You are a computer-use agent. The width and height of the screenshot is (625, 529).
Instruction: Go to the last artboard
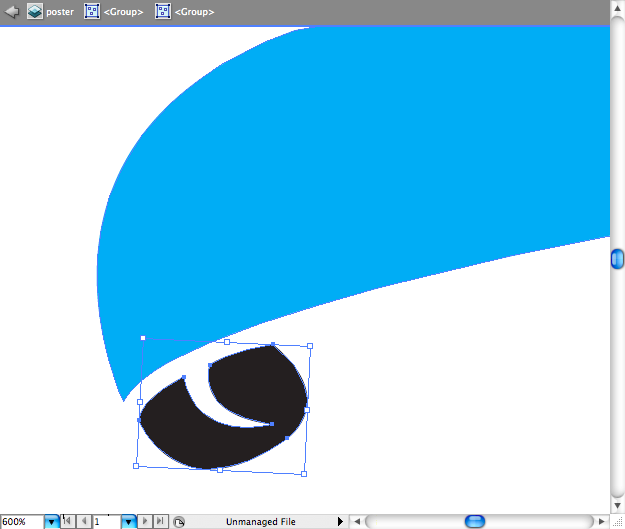click(160, 521)
